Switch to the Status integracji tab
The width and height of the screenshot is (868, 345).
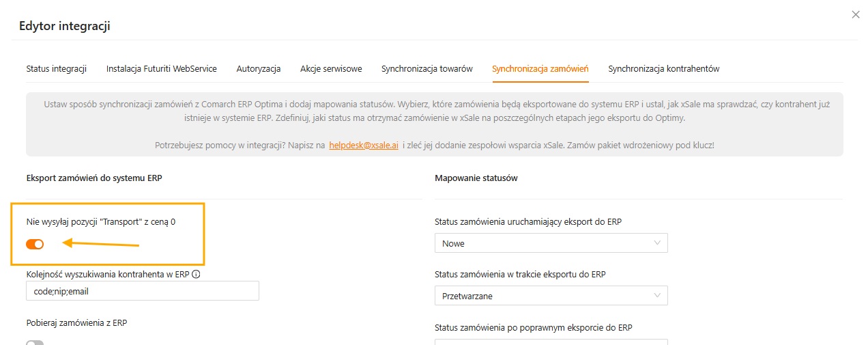[x=57, y=69]
